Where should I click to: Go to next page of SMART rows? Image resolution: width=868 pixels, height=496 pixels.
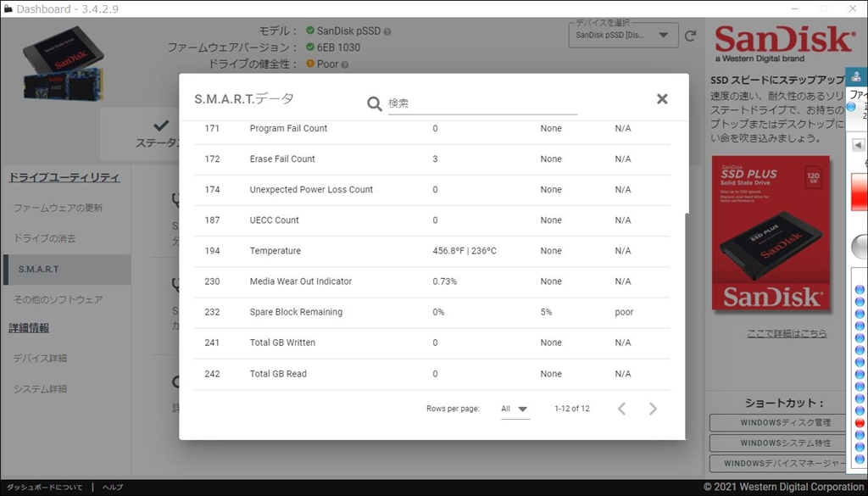(x=654, y=409)
